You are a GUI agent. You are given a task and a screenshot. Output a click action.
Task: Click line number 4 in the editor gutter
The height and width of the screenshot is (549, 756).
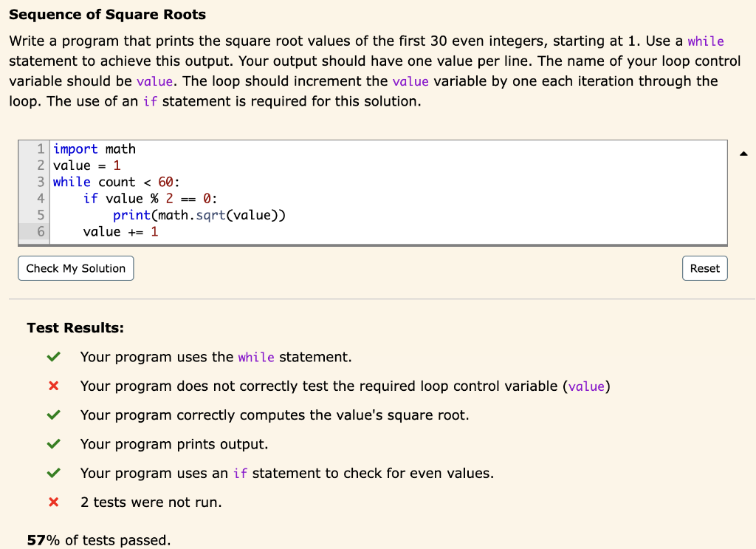(x=41, y=198)
